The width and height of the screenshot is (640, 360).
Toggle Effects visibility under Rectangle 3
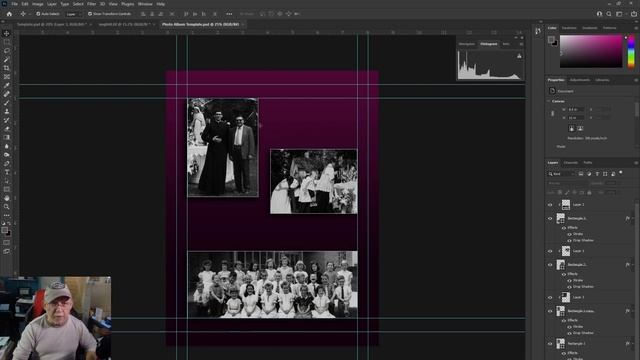(564, 228)
